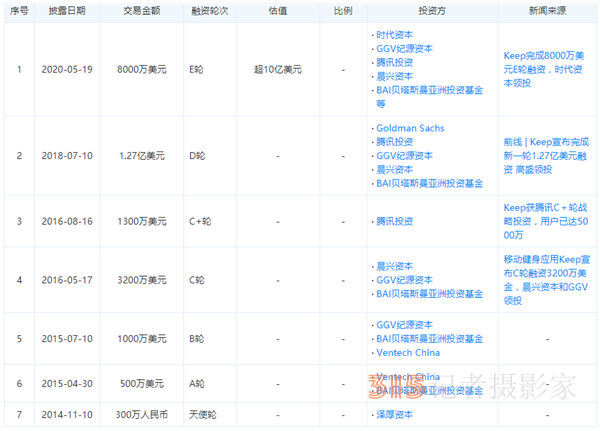This screenshot has height=431, width=600.
Task: Select amount cell 1000万美元
Action: pyautogui.click(x=142, y=339)
